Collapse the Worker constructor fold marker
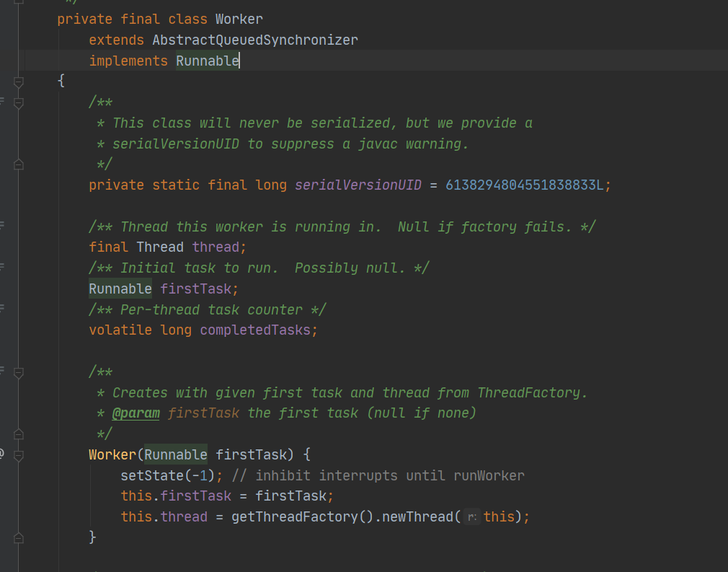This screenshot has width=728, height=572. point(19,455)
